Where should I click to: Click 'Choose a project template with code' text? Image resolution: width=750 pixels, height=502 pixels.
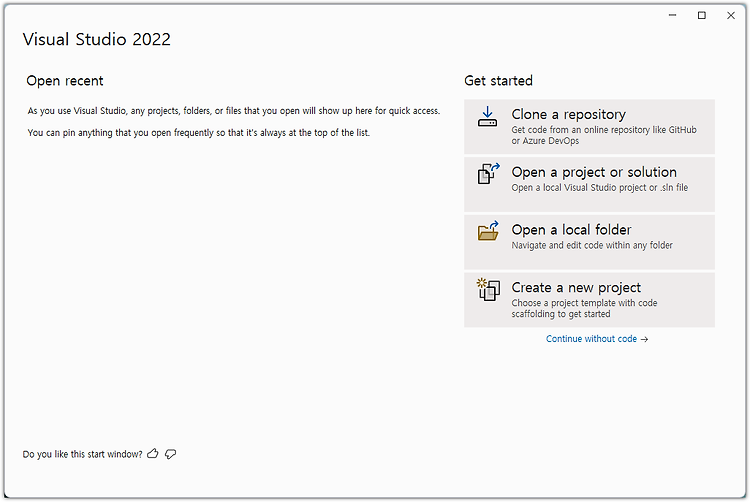[x=584, y=308]
